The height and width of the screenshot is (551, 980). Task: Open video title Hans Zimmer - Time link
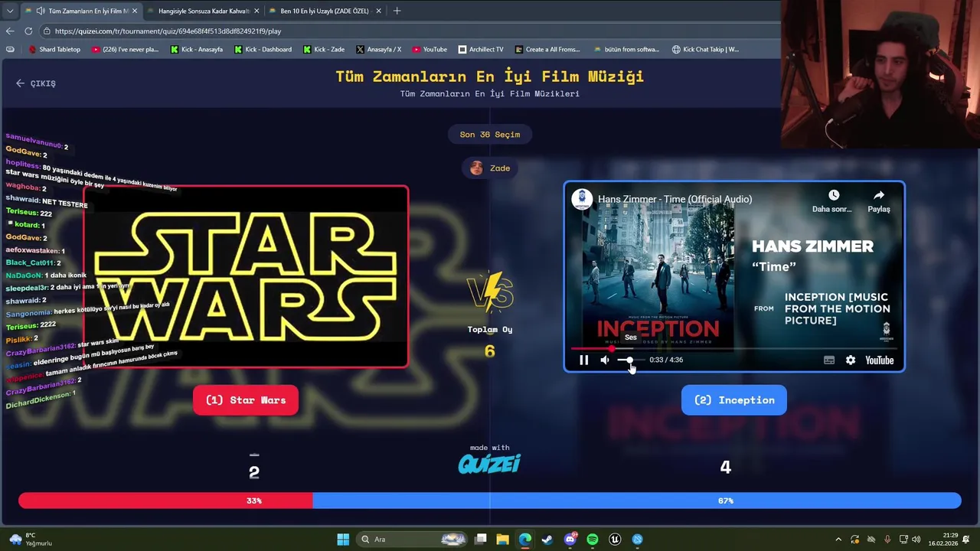click(x=675, y=199)
